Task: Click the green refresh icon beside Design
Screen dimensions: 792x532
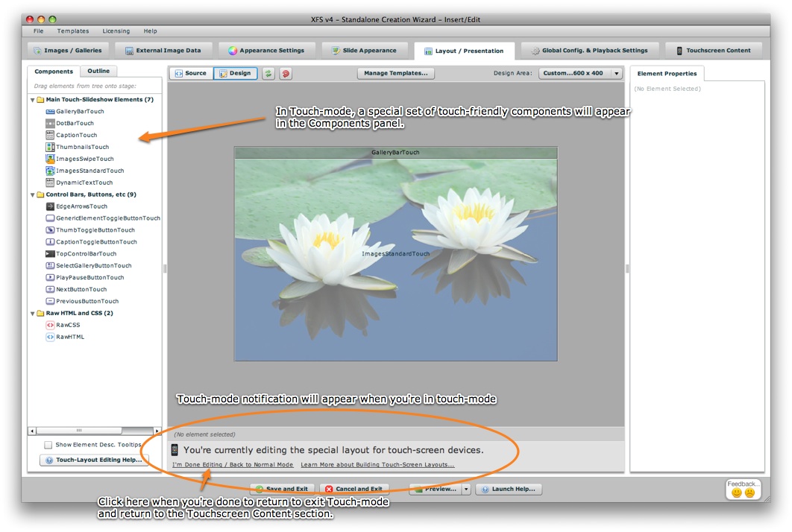Action: pos(268,73)
